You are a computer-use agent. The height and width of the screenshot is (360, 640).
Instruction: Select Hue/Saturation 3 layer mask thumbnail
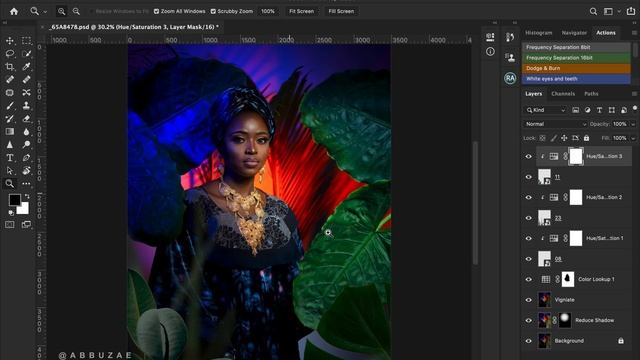pyautogui.click(x=576, y=156)
